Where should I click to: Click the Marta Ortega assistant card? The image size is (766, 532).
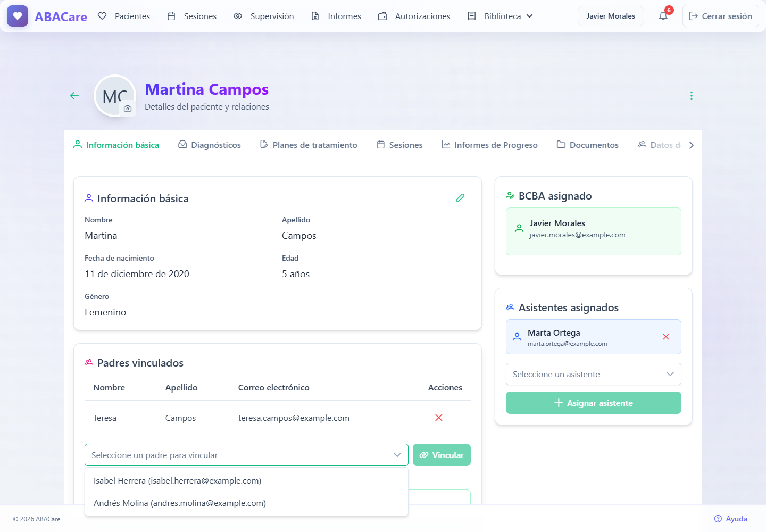click(594, 337)
